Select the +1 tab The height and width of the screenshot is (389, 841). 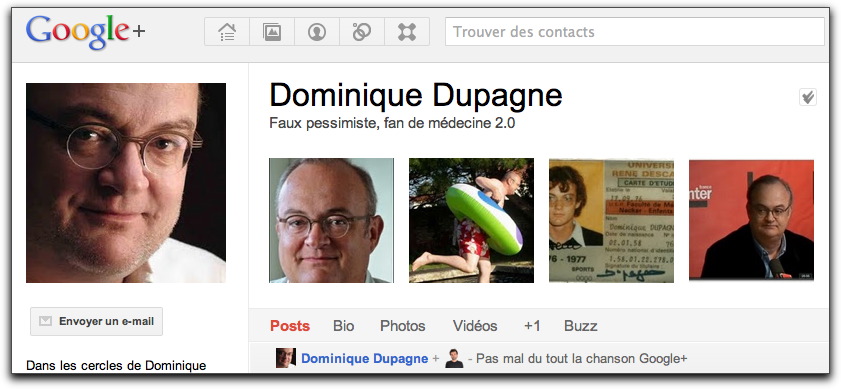click(x=532, y=326)
